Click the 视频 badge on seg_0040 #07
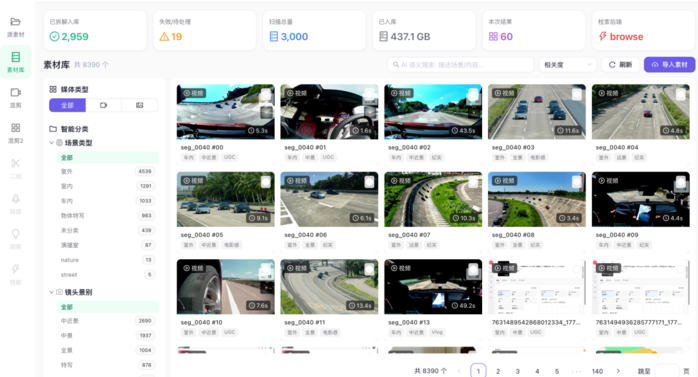Viewport: 698px width, 377px height. 401,181
